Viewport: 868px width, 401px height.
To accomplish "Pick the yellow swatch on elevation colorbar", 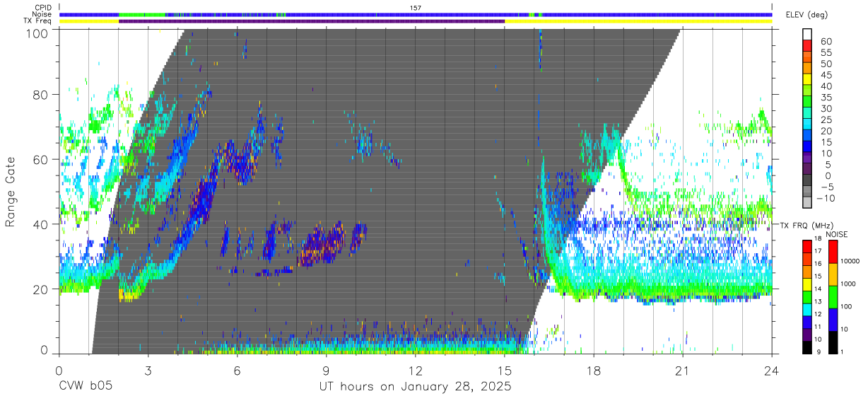I will 808,81.
